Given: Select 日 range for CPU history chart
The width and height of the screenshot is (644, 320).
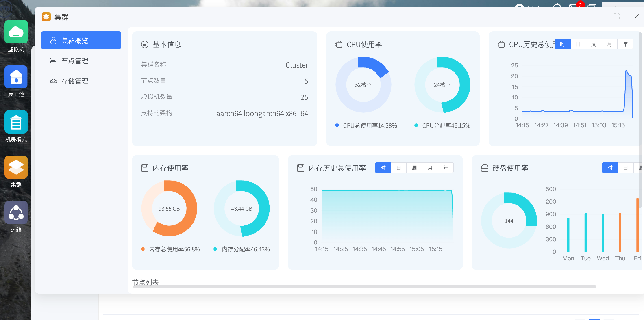Looking at the screenshot, I should [578, 44].
